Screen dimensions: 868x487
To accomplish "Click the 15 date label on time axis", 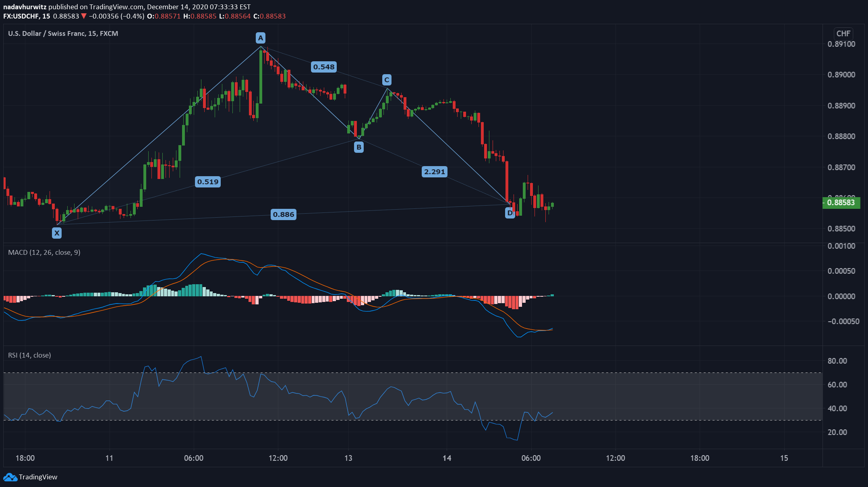I will pos(784,458).
